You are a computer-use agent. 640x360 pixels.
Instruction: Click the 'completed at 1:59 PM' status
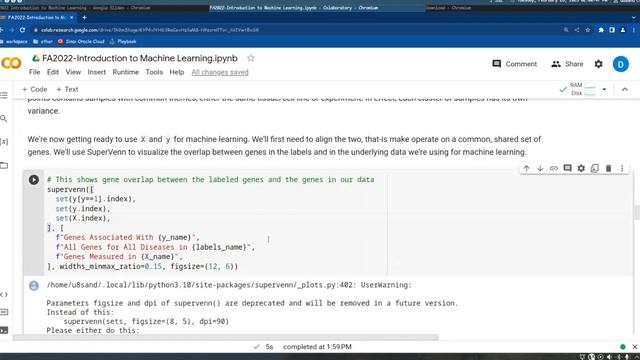(x=317, y=347)
